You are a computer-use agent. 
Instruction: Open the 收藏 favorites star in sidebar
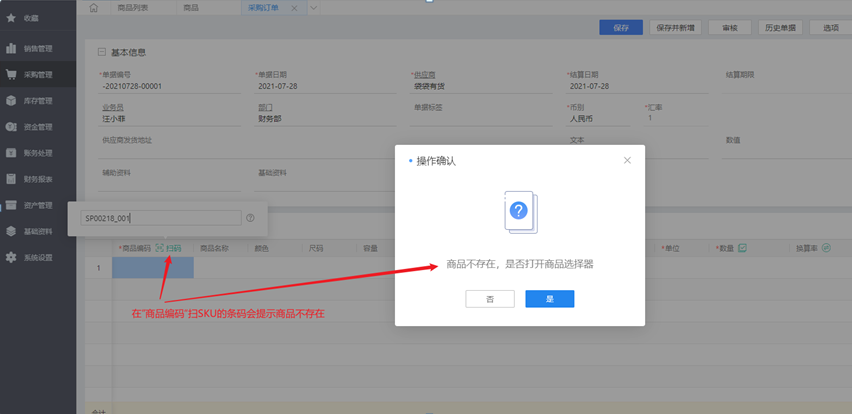pos(11,18)
